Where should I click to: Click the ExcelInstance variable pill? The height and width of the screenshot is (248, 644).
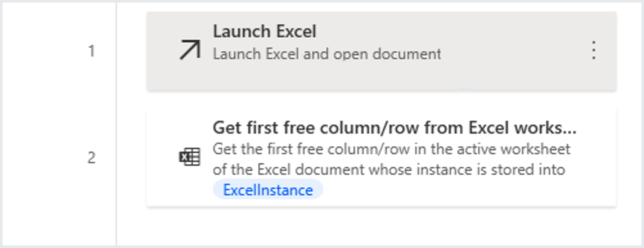[268, 189]
